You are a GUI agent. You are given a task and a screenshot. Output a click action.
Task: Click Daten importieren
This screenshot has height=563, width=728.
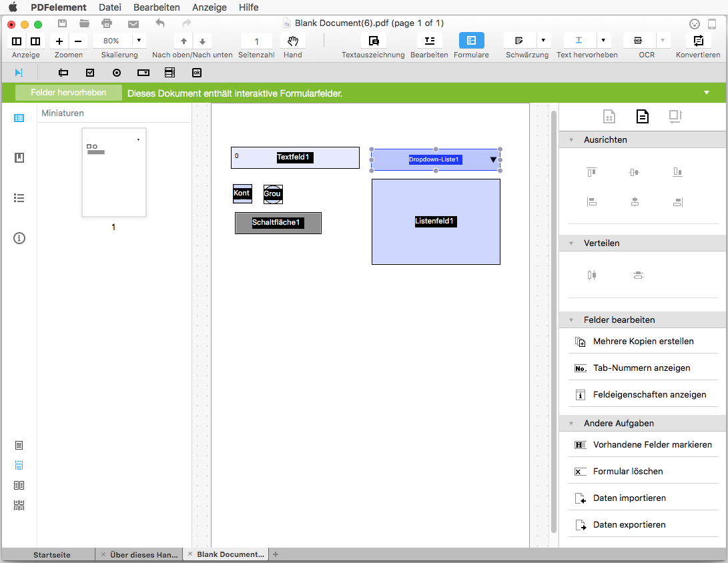tap(643, 498)
